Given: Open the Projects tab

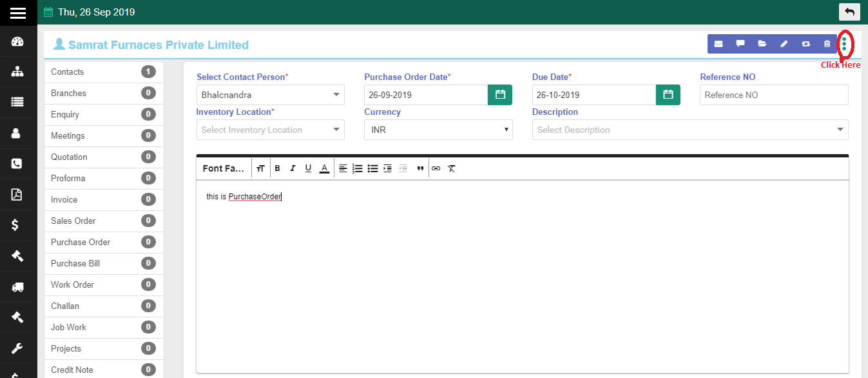Looking at the screenshot, I should point(104,348).
